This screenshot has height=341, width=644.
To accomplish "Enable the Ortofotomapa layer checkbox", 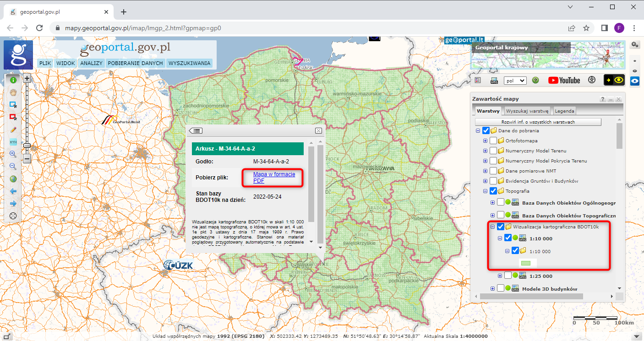I will pos(493,141).
